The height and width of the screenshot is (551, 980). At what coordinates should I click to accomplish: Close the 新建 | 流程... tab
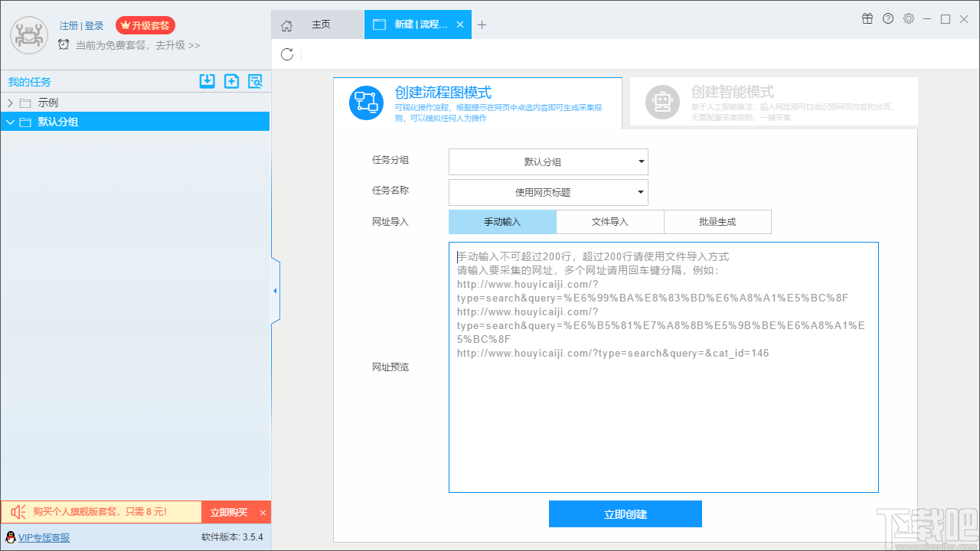click(x=460, y=24)
